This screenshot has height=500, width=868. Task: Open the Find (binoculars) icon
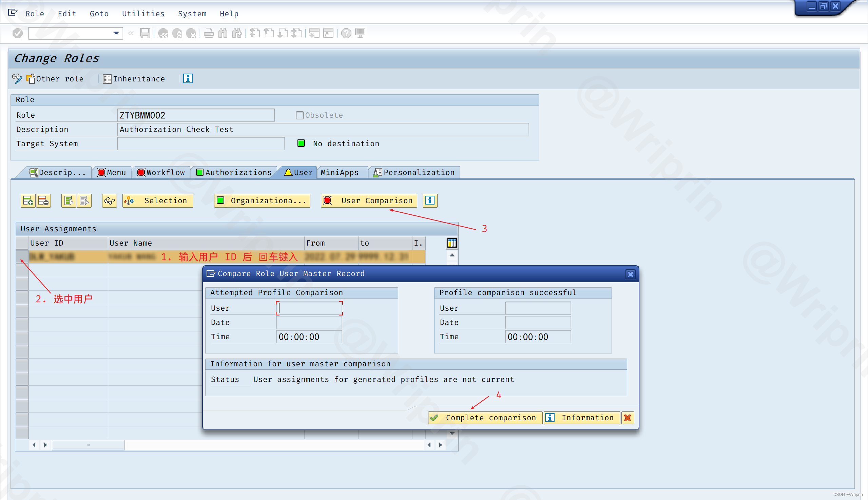pos(223,33)
